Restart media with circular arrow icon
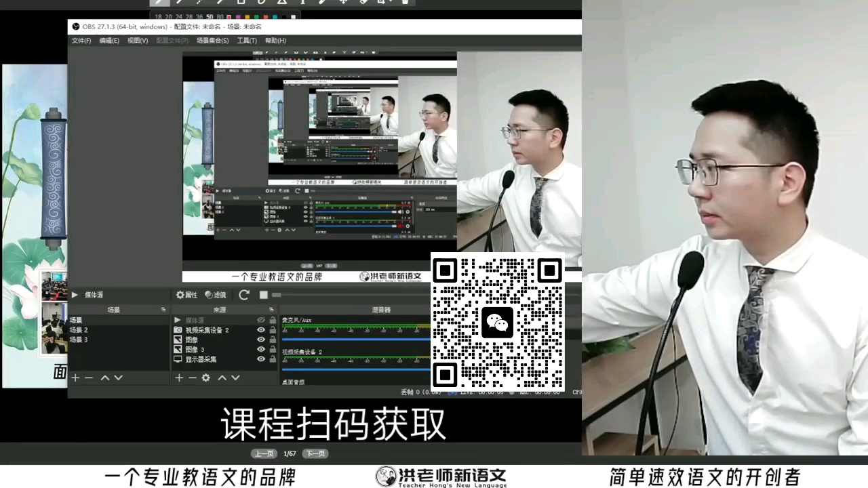The width and height of the screenshot is (868, 488). point(244,295)
